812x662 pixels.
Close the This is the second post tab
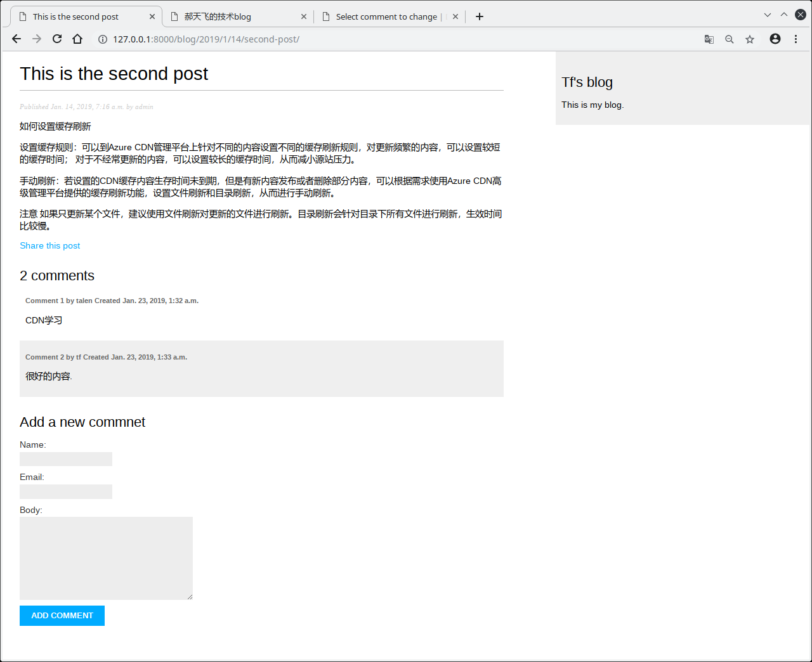tap(152, 16)
